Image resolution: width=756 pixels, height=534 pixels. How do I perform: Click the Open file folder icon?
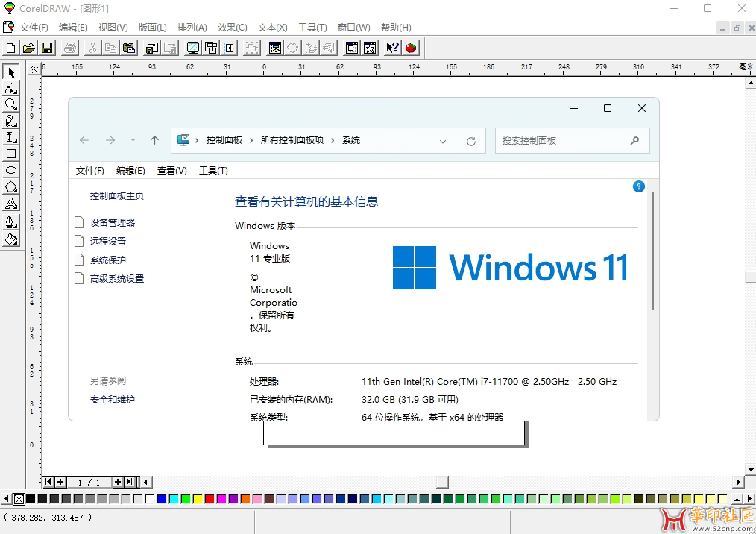pyautogui.click(x=29, y=48)
